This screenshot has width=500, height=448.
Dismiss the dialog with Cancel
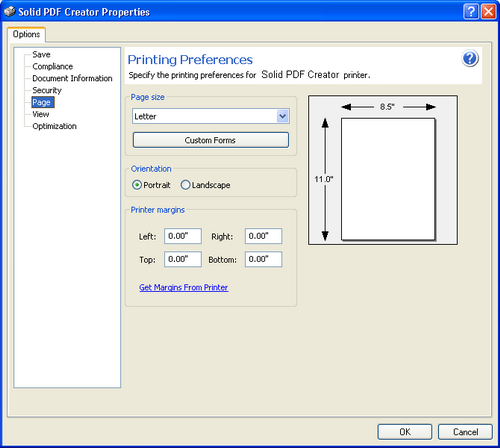point(465,432)
